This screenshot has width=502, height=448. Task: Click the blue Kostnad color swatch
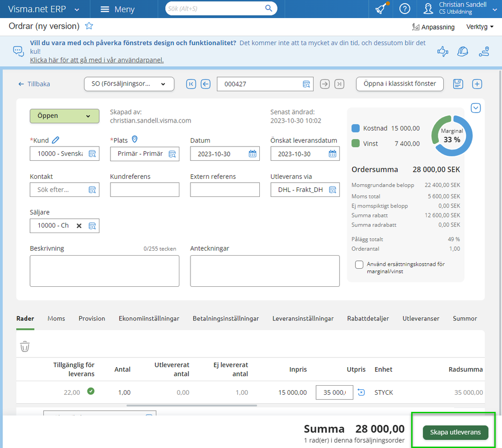355,128
